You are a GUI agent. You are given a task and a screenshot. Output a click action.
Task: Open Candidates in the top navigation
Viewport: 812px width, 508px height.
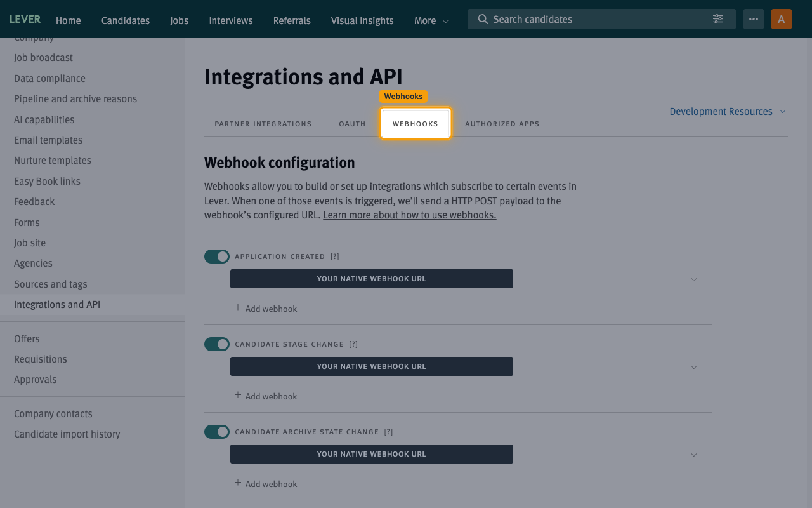tap(126, 20)
